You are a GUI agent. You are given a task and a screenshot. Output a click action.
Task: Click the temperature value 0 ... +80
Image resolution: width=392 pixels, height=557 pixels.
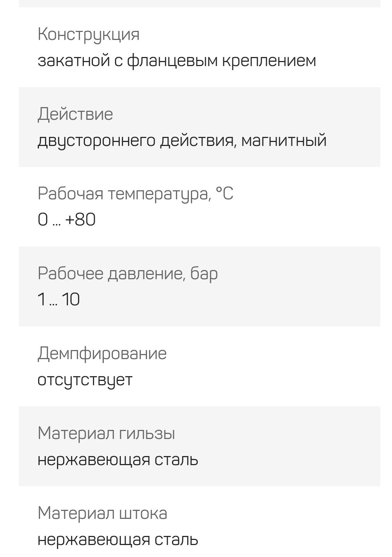pyautogui.click(x=66, y=220)
